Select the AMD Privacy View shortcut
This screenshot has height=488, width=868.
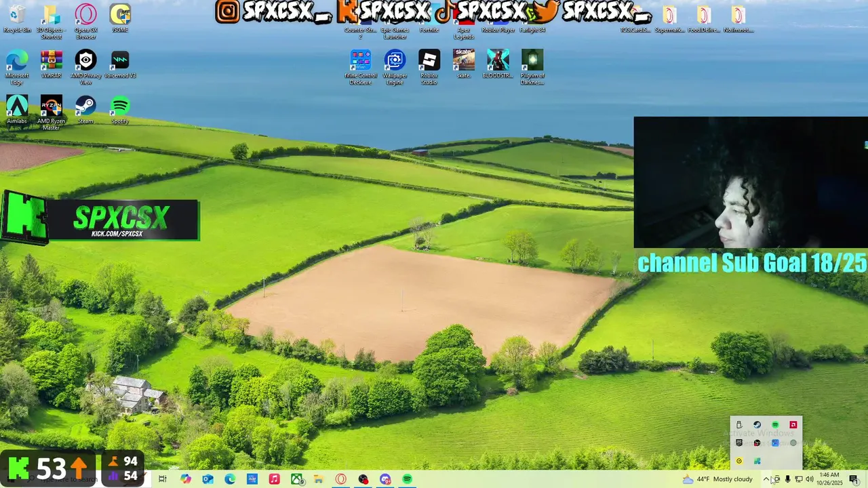pos(85,68)
